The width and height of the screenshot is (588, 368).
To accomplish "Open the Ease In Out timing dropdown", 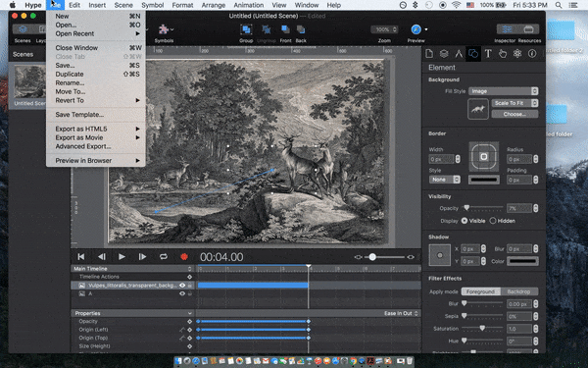I will (x=401, y=314).
